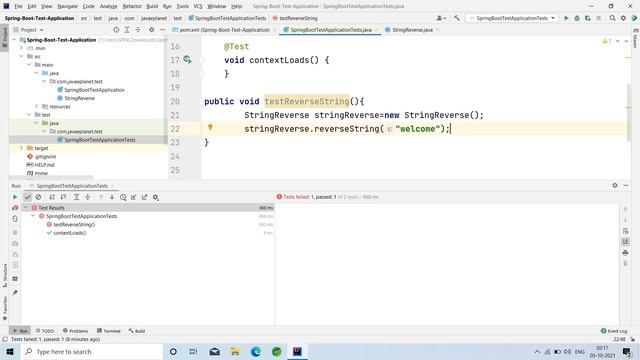The width and height of the screenshot is (640, 360).
Task: Select failed testReverseString() in results
Action: tap(74, 224)
